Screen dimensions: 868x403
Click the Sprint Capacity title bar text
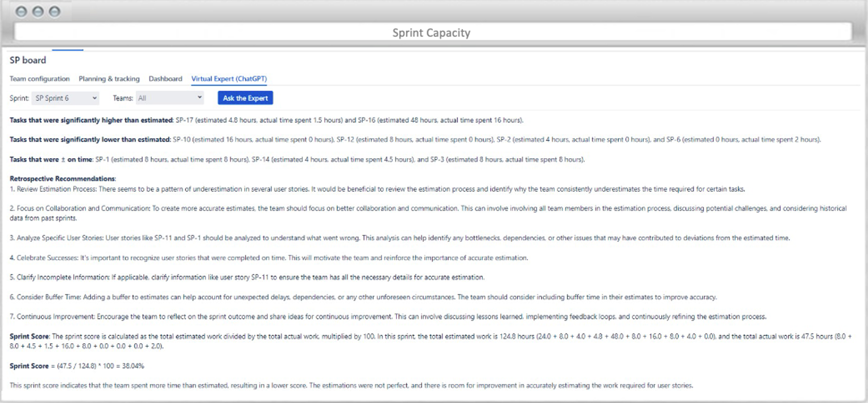(x=432, y=32)
